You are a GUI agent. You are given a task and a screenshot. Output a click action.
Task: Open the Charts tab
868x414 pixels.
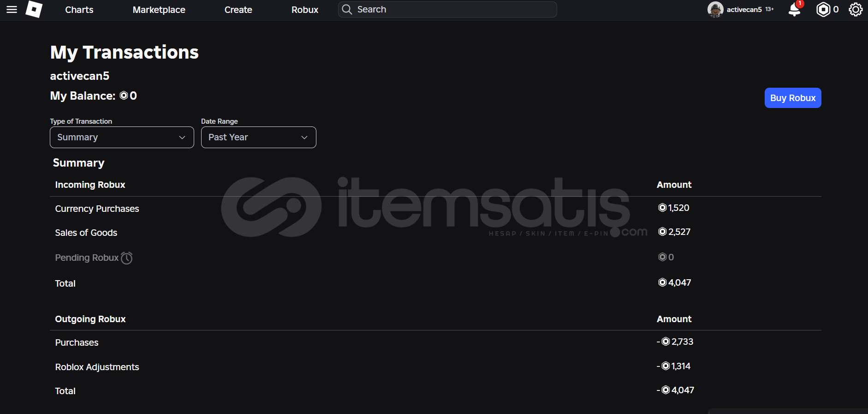point(79,10)
